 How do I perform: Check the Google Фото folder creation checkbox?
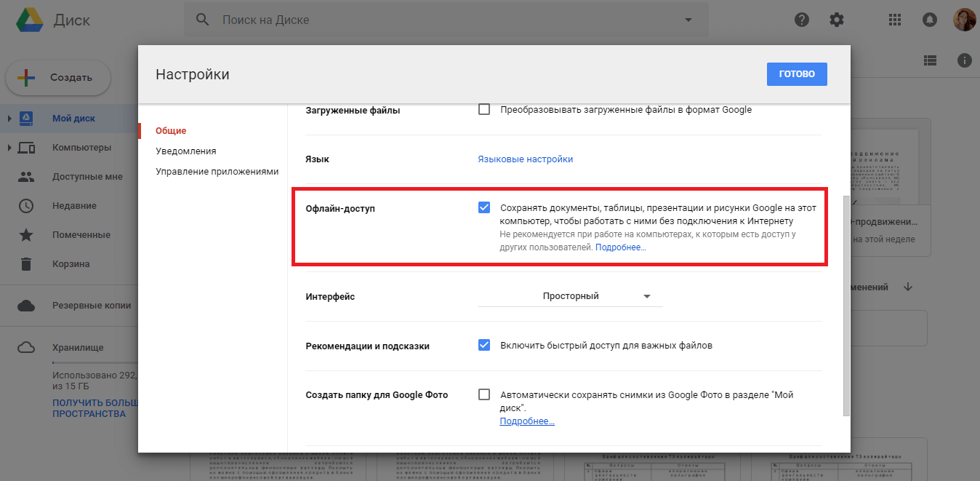tap(484, 394)
